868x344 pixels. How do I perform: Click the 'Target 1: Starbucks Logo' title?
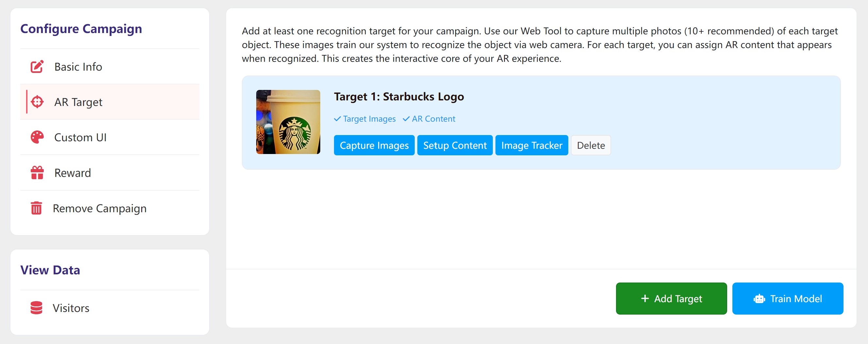click(x=399, y=97)
